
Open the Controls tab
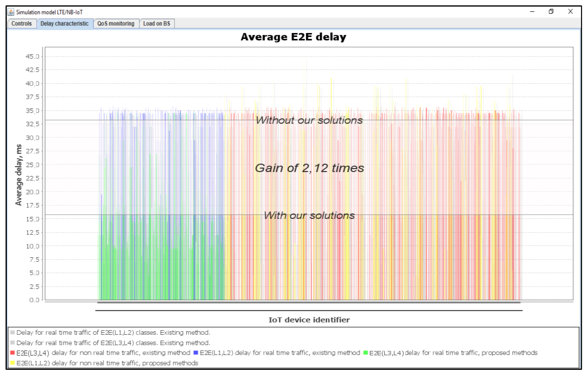pos(22,24)
